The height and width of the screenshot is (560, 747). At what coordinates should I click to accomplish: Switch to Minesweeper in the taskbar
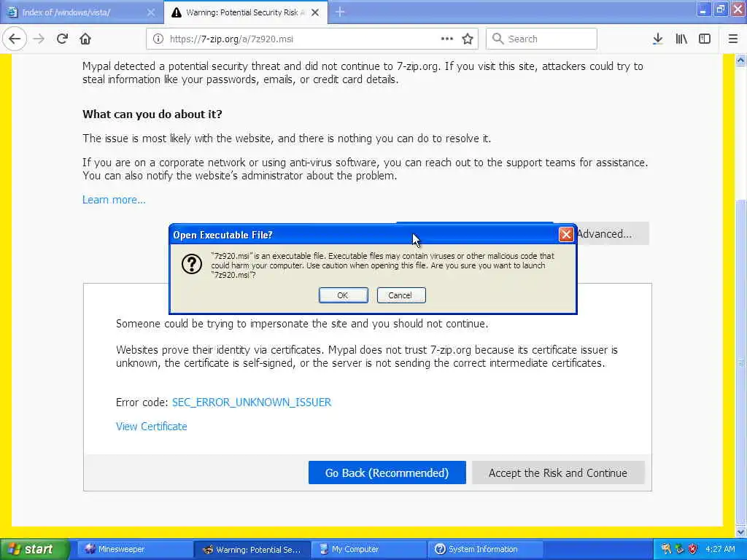tap(134, 549)
